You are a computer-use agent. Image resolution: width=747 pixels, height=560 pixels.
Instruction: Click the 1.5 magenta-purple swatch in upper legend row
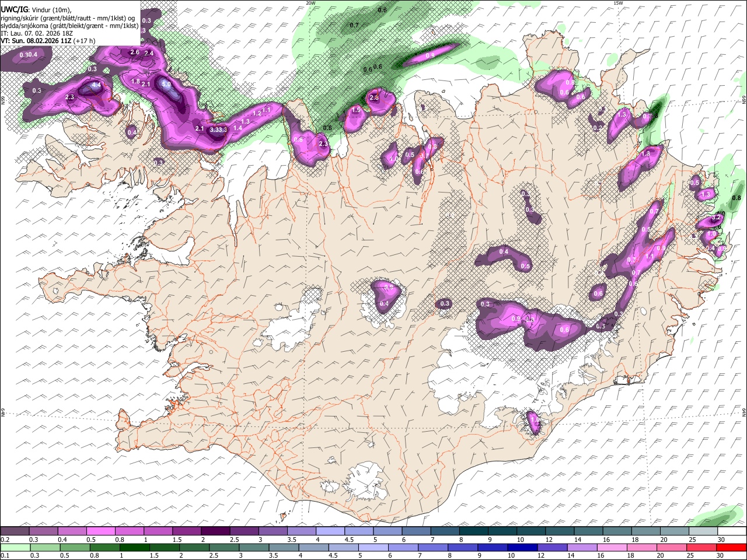(187, 531)
